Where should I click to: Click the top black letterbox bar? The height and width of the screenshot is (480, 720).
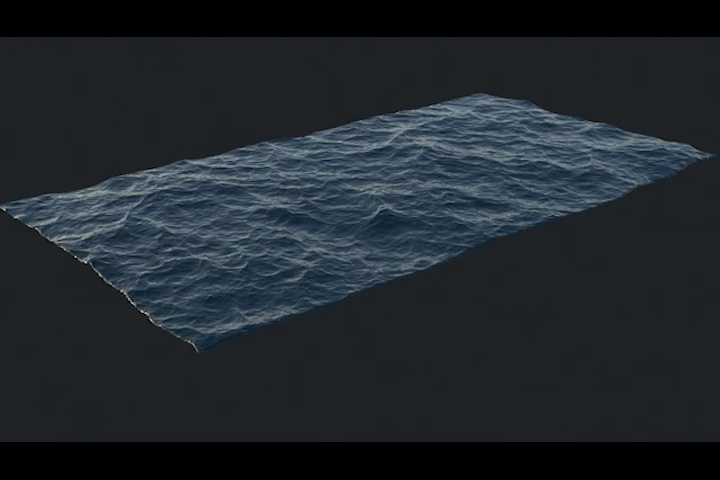click(360, 18)
